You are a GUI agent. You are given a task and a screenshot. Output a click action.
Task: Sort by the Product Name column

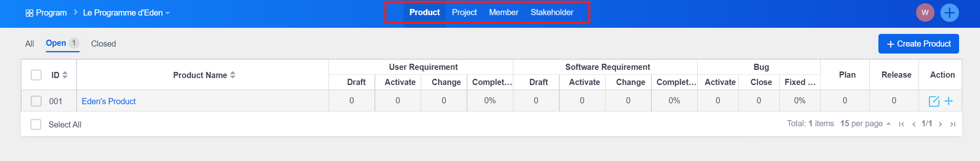click(204, 75)
